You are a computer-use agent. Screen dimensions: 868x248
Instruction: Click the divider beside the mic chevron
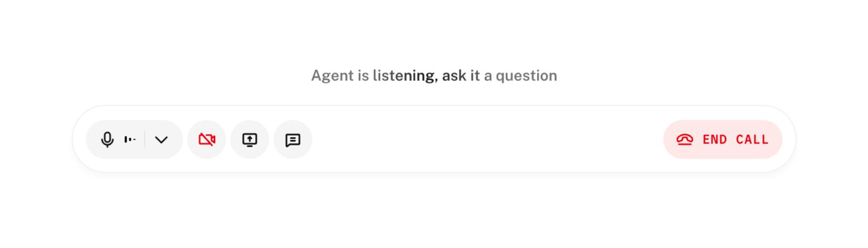click(144, 140)
